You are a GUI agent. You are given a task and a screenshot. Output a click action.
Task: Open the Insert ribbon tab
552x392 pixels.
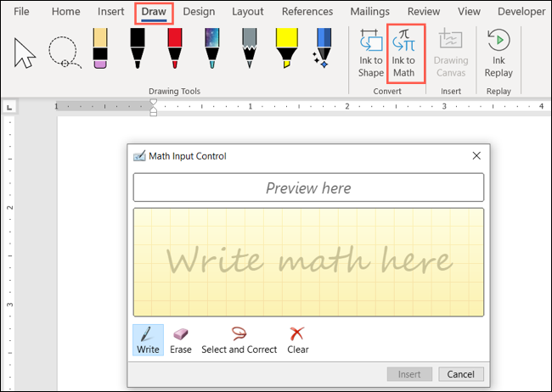coord(111,12)
